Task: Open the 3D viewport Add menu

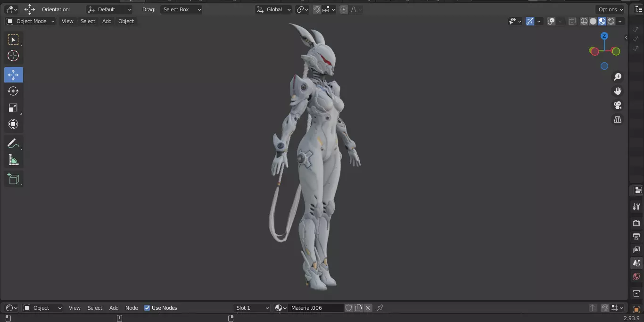Action: coord(107,21)
